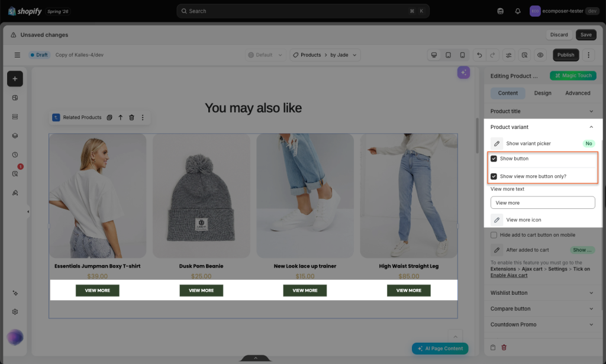Enable Hide add to cart button on mobile
Image resolution: width=606 pixels, height=364 pixels.
494,235
